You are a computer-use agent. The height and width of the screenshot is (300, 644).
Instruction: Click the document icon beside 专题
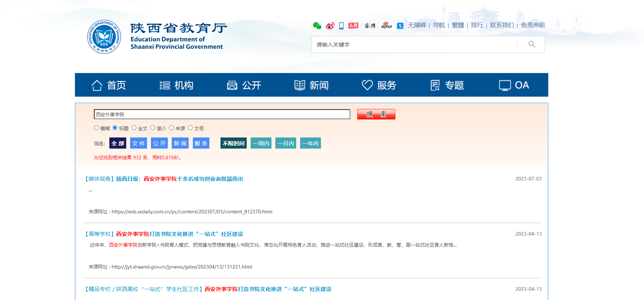click(435, 85)
